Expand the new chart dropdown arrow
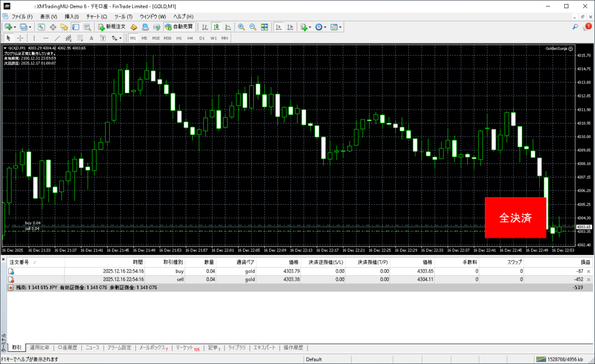595x364 pixels. pos(16,27)
